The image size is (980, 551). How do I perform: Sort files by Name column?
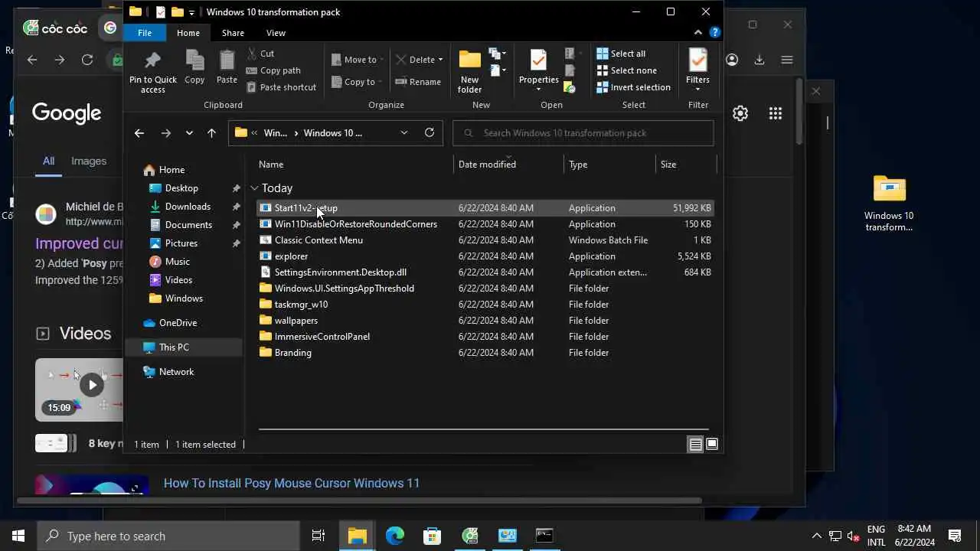point(271,165)
